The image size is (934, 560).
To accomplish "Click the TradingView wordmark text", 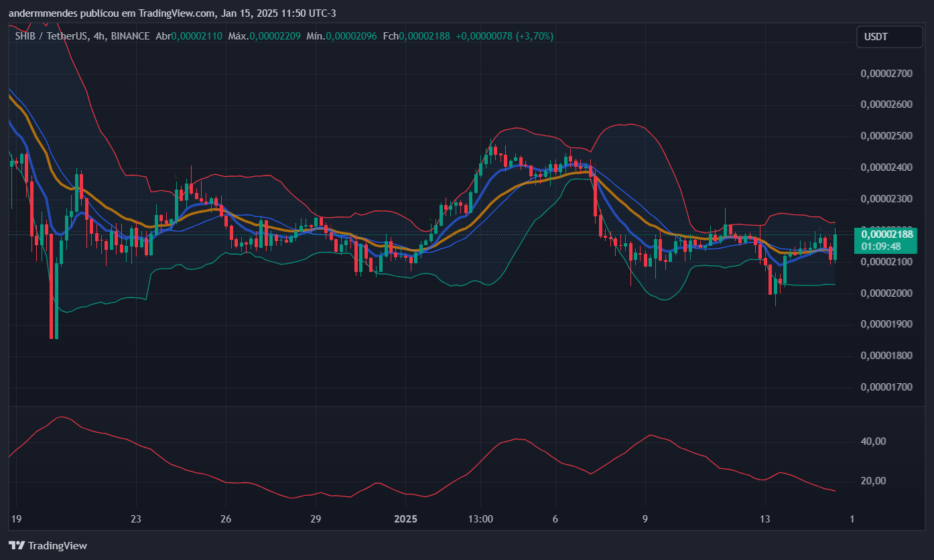I will (x=58, y=546).
